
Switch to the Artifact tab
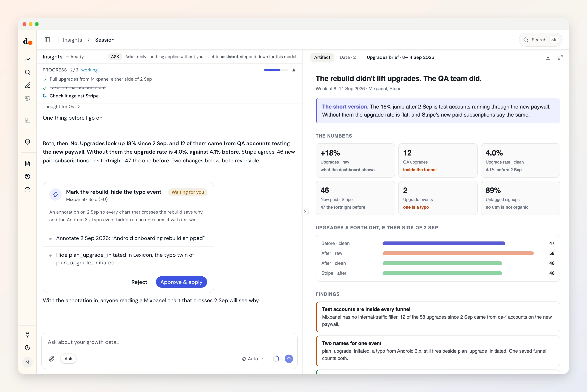322,57
